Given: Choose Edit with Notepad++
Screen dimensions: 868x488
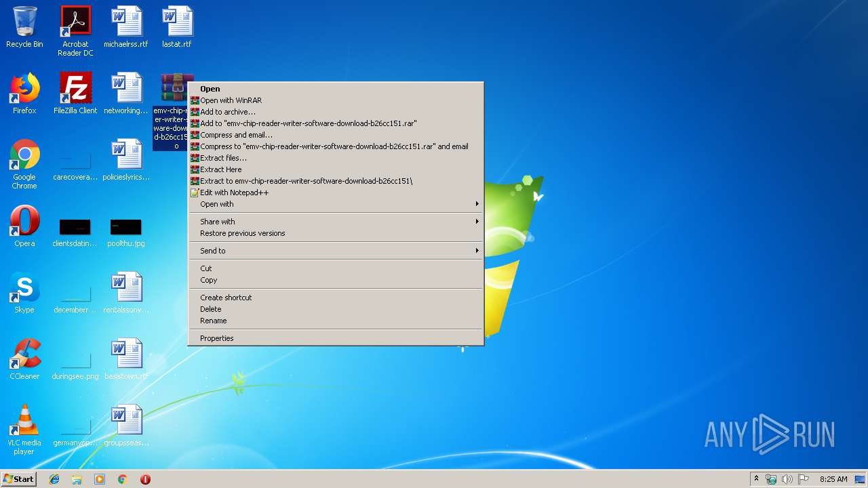Looking at the screenshot, I should pos(336,192).
